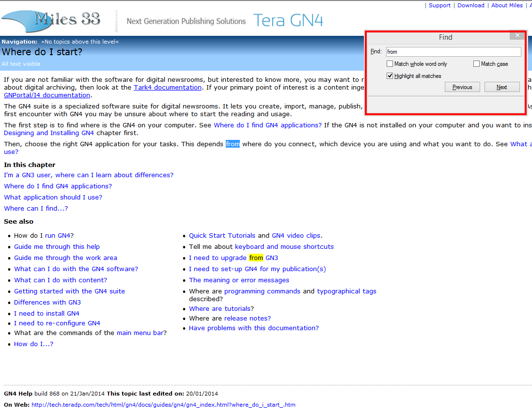
Task: Open the main menu bar link
Action: tap(140, 333)
